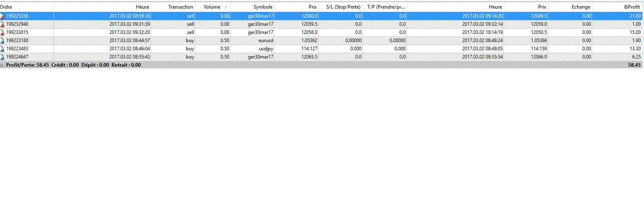
Task: Sort by S/L (Stop/Perte) column header
Action: coord(341,7)
